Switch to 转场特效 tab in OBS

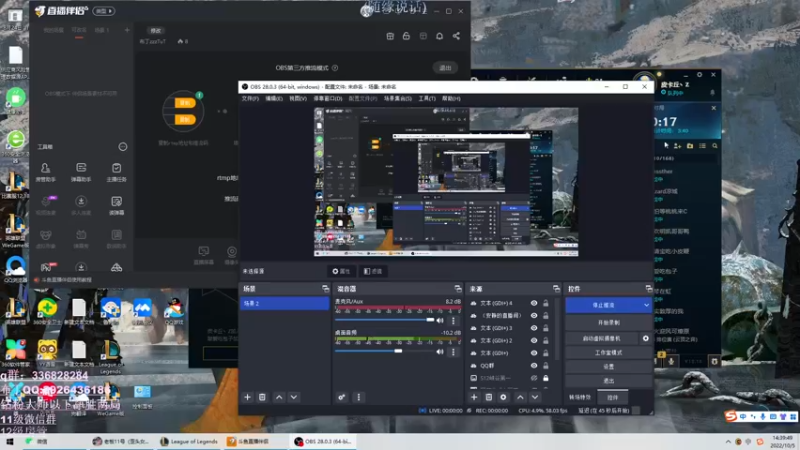click(x=580, y=397)
